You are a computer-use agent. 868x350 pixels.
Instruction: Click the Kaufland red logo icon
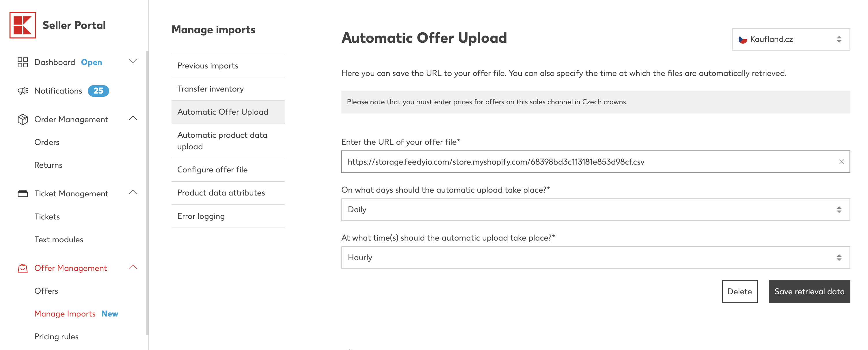(23, 25)
